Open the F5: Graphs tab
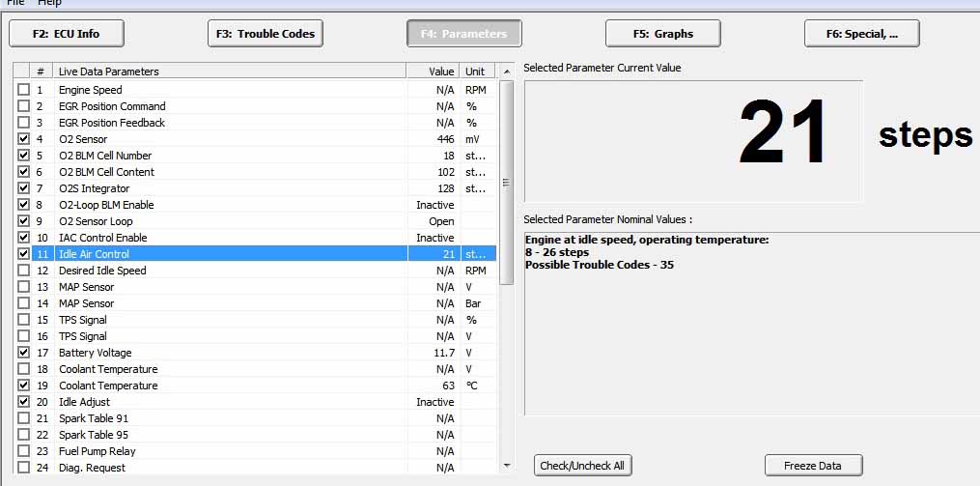Viewport: 980px width, 486px height. click(x=662, y=34)
